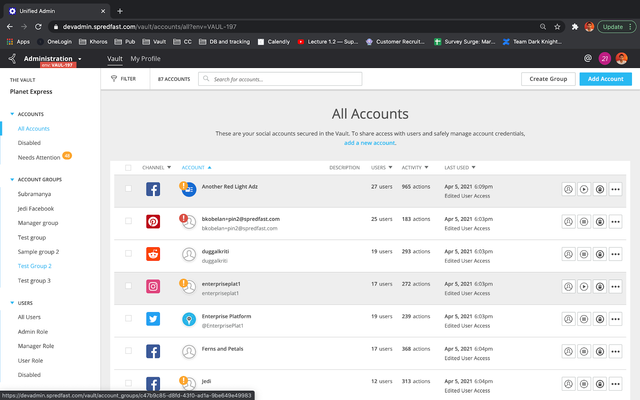Open the Jedi Facebook account group
640x400 pixels.
point(36,209)
